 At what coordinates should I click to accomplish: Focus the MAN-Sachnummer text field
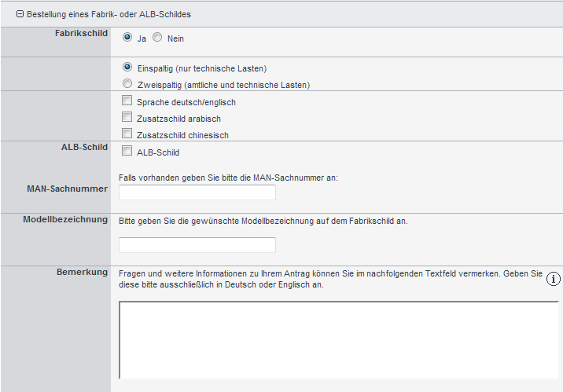click(197, 192)
